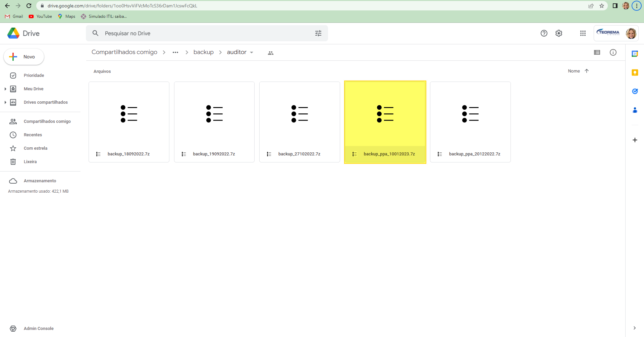Show folder details info panel

coord(613,52)
